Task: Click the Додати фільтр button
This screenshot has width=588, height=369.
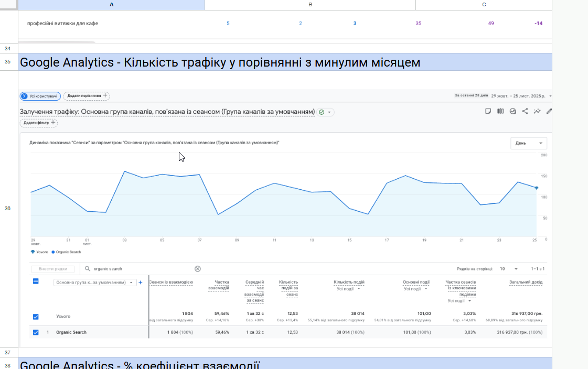Action: 39,123
